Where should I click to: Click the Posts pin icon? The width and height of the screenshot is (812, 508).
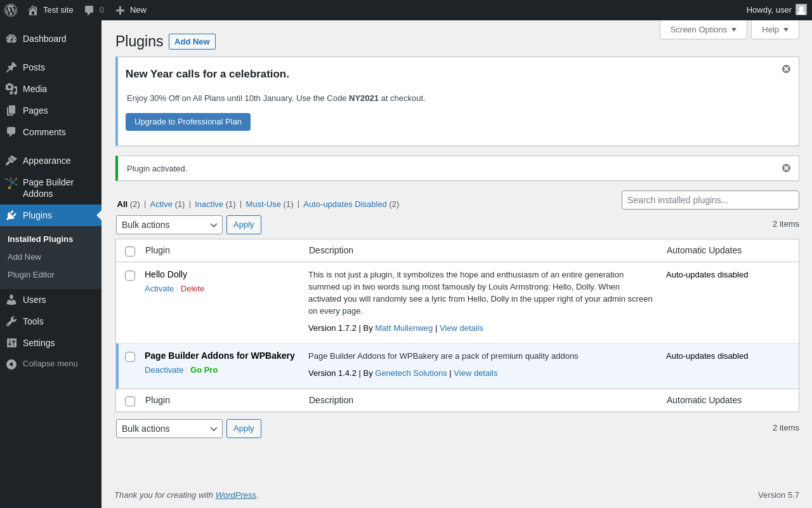[x=11, y=67]
